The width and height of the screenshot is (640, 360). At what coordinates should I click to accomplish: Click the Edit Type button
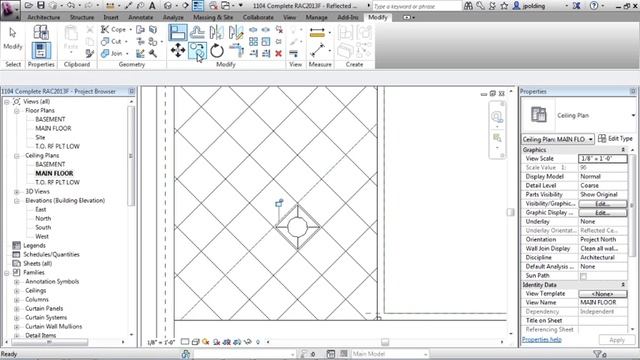coord(615,139)
